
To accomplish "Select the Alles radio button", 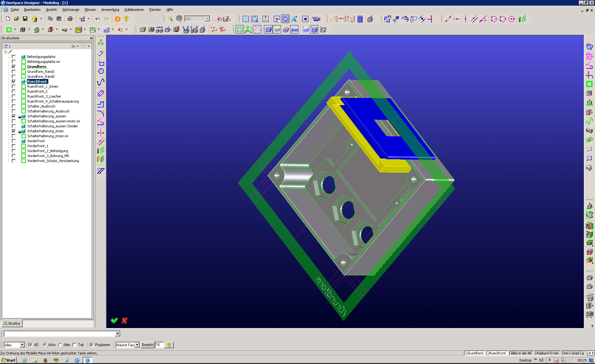I will pyautogui.click(x=60, y=345).
